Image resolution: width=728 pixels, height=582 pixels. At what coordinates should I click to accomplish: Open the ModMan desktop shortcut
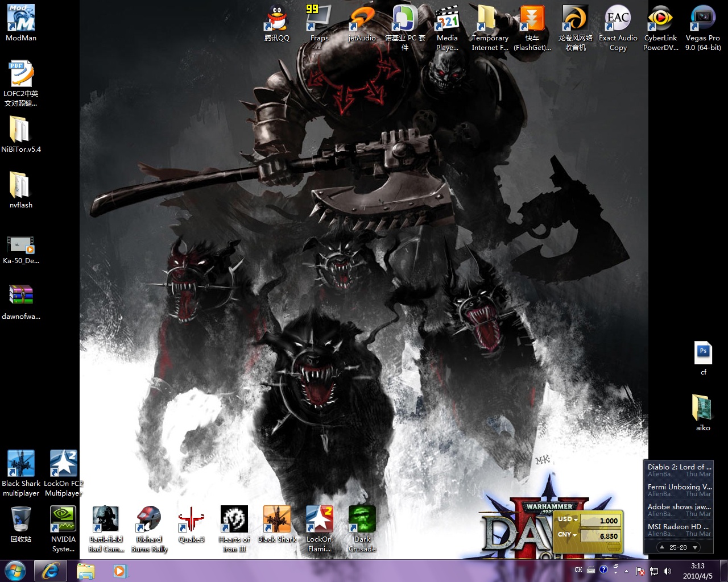click(21, 23)
